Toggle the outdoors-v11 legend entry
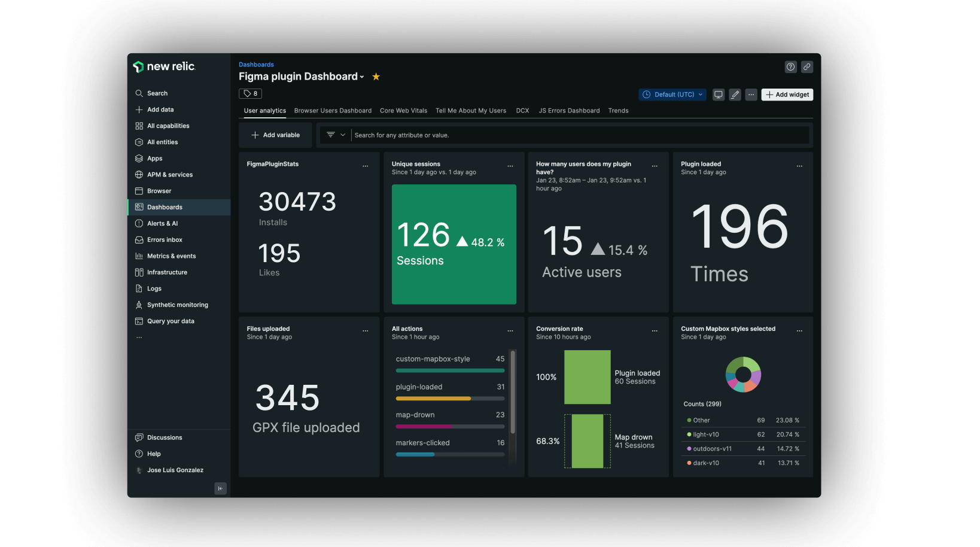This screenshot has width=980, height=547. tap(742, 449)
